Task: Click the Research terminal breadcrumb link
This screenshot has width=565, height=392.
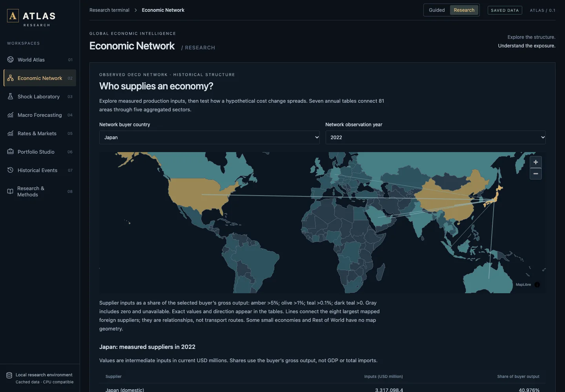Action: click(x=109, y=10)
